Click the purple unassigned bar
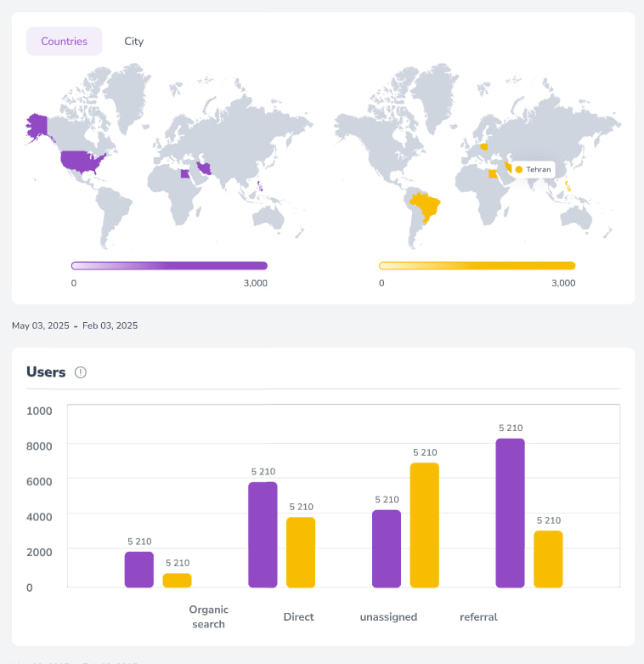This screenshot has width=644, height=664. tap(387, 548)
